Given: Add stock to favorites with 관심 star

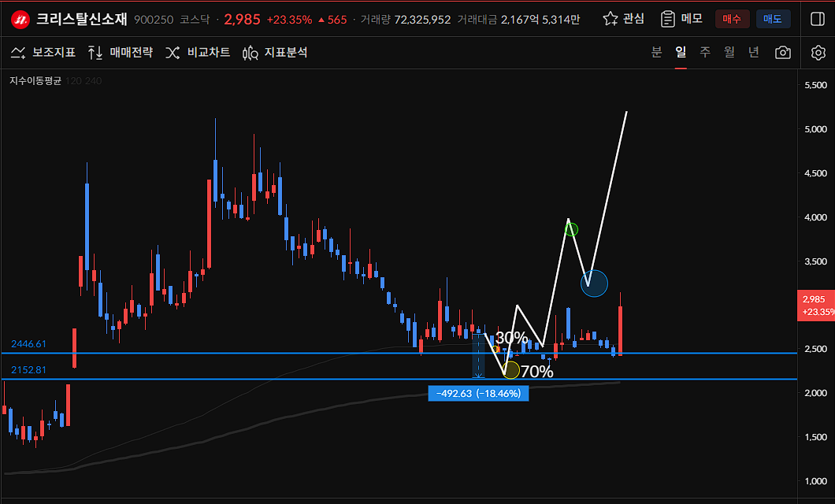Looking at the screenshot, I should point(624,19).
